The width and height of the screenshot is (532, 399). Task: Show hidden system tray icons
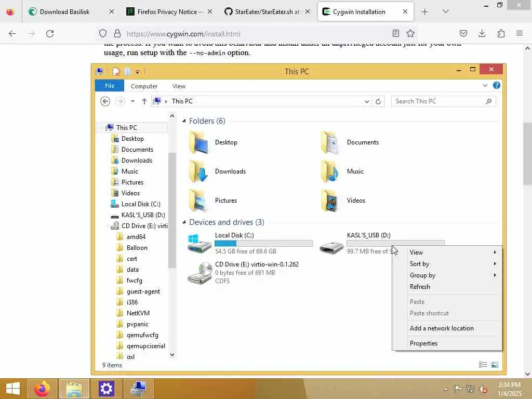point(445,389)
